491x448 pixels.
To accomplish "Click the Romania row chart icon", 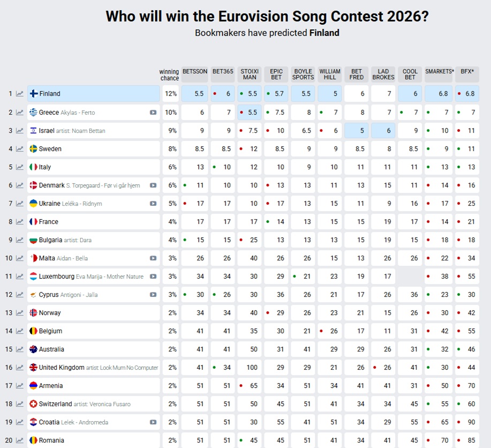I will click(20, 440).
